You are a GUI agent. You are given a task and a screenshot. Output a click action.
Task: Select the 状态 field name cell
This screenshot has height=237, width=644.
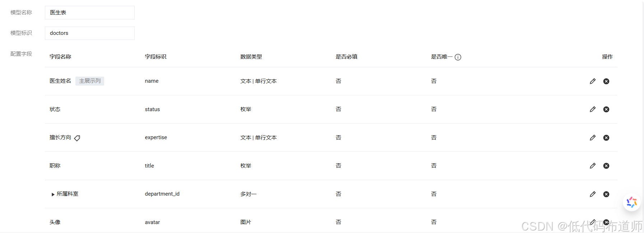click(x=55, y=109)
